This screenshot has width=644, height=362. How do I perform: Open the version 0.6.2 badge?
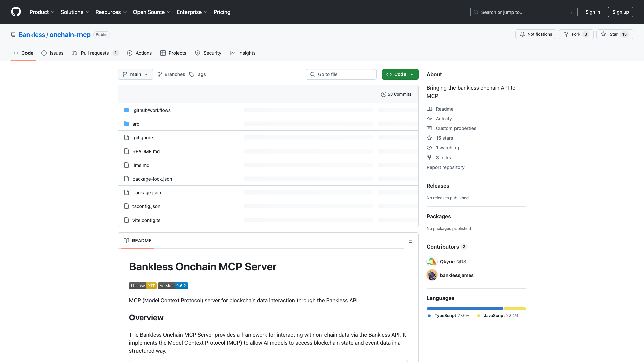click(173, 286)
